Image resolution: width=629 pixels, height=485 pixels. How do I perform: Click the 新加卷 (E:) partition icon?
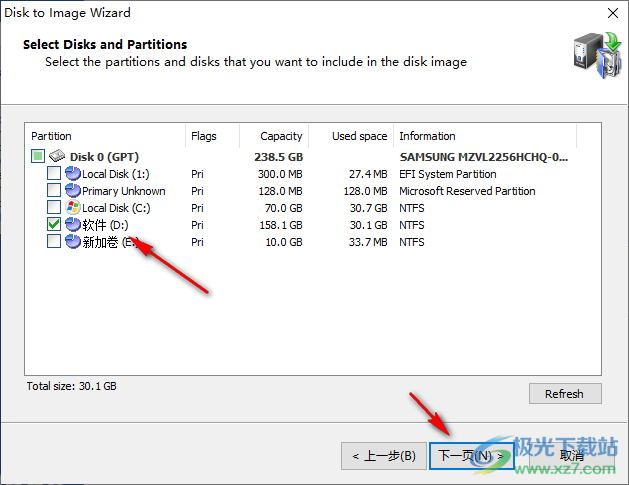pyautogui.click(x=73, y=242)
